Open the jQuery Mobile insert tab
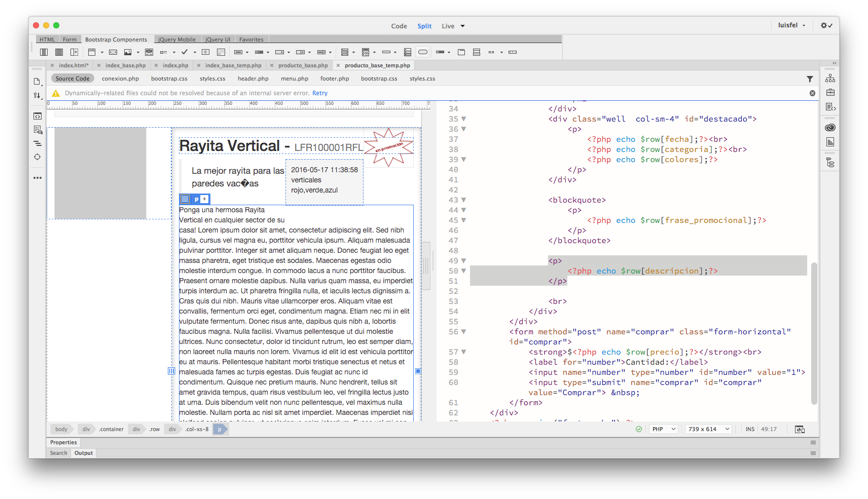This screenshot has width=868, height=499. coord(176,40)
